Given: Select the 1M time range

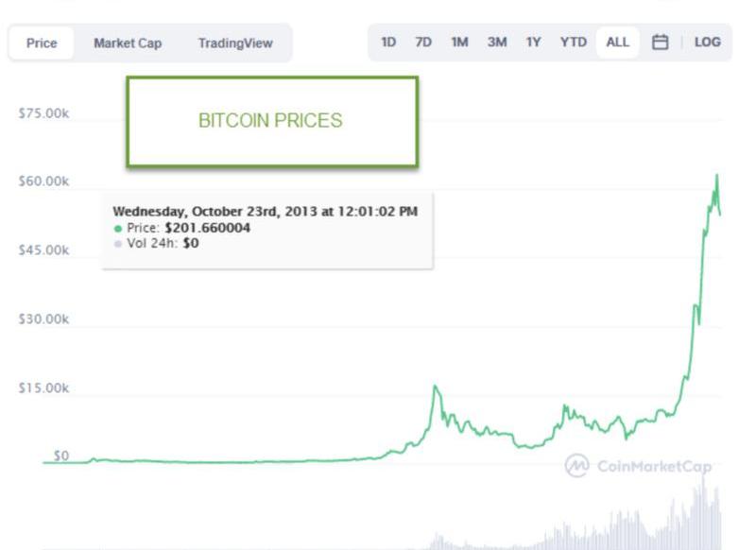Looking at the screenshot, I should coord(459,43).
